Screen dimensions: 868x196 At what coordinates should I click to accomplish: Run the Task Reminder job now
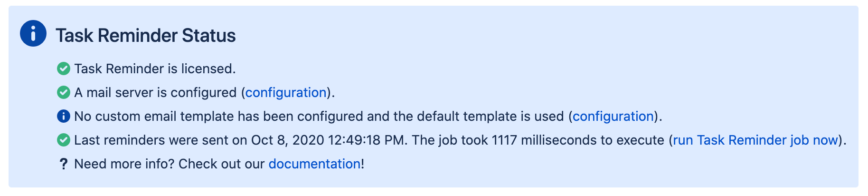(x=755, y=140)
